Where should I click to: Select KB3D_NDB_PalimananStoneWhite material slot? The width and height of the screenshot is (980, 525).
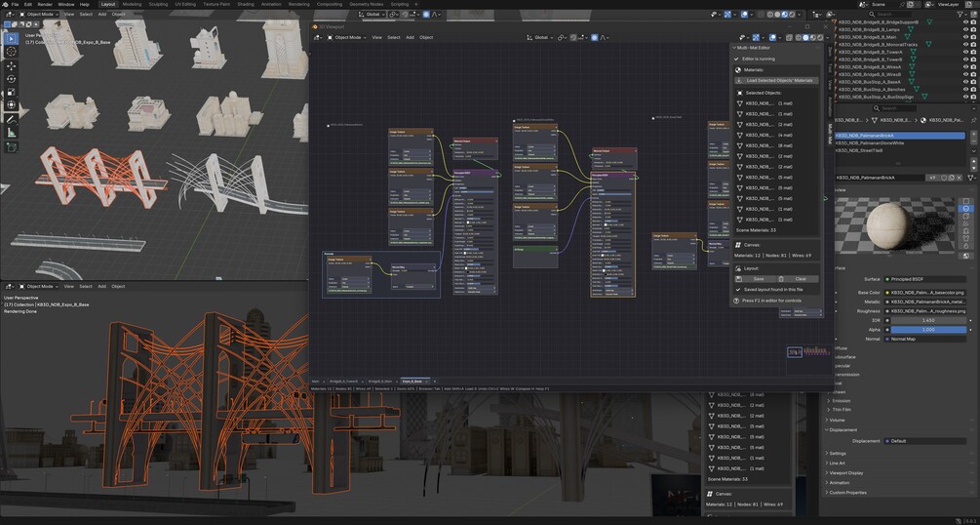coord(869,143)
